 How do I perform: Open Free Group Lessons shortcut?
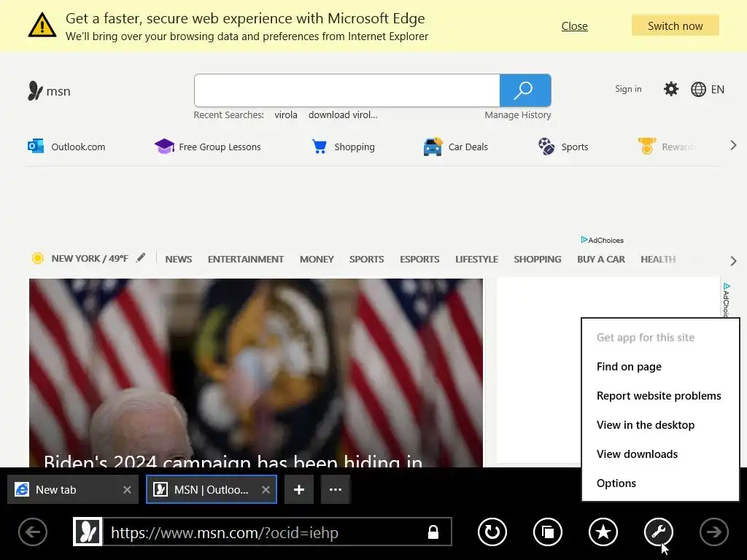tap(208, 147)
